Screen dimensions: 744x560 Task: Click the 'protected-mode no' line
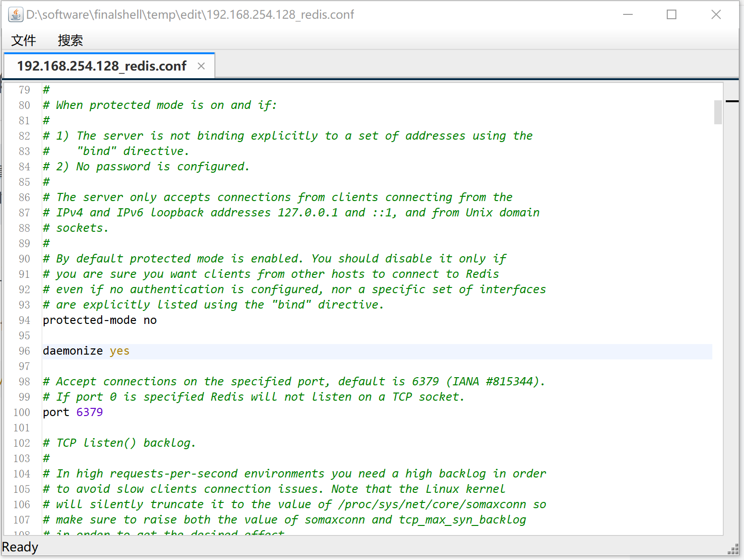tap(100, 320)
